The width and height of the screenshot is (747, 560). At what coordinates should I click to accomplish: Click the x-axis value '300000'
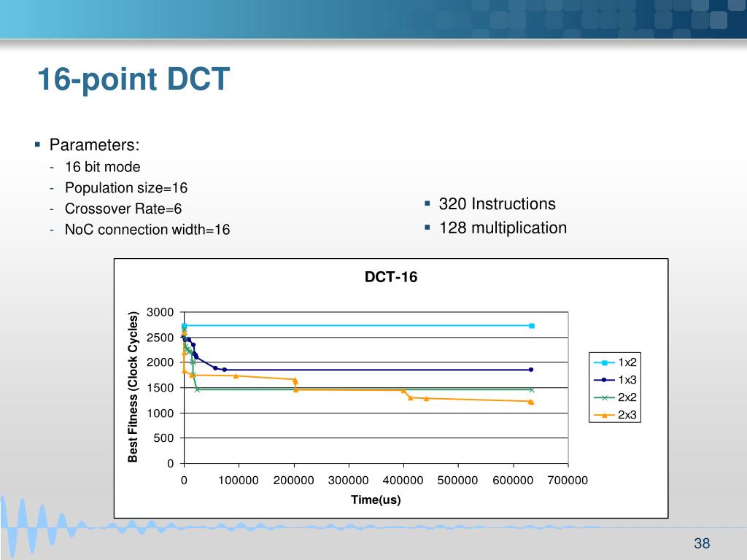tap(348, 481)
